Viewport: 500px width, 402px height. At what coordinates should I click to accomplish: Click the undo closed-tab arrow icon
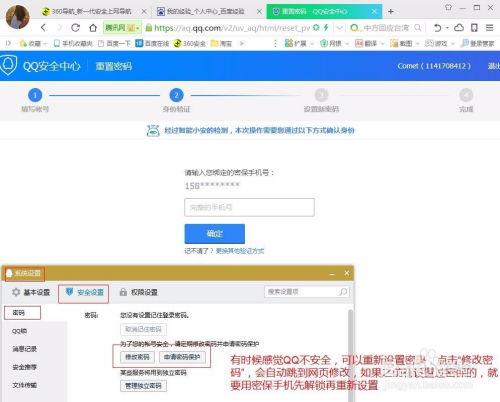(438, 28)
